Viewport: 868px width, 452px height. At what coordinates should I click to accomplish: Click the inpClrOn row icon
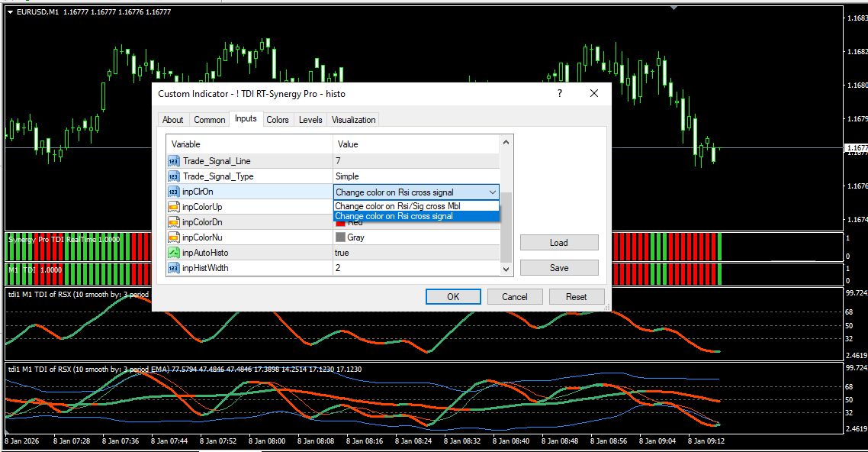[x=173, y=192]
